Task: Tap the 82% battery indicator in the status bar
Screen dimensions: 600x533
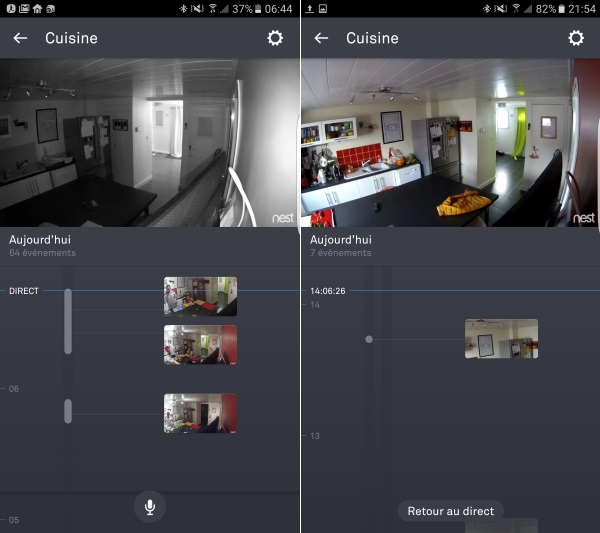Action: pyautogui.click(x=550, y=8)
